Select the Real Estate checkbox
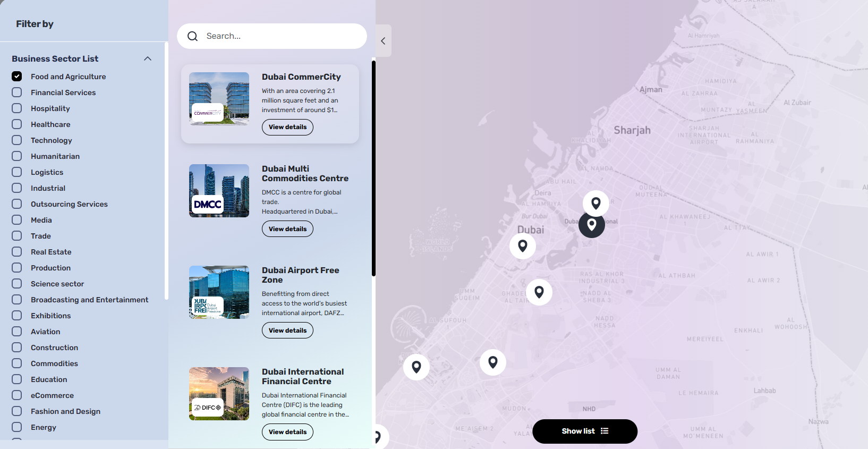 click(17, 252)
